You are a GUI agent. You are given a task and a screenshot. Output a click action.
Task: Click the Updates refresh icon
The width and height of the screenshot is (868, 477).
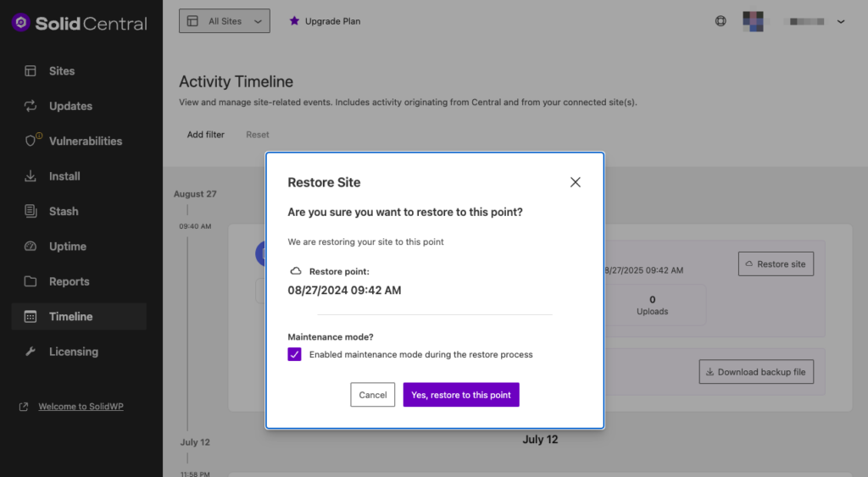click(31, 106)
